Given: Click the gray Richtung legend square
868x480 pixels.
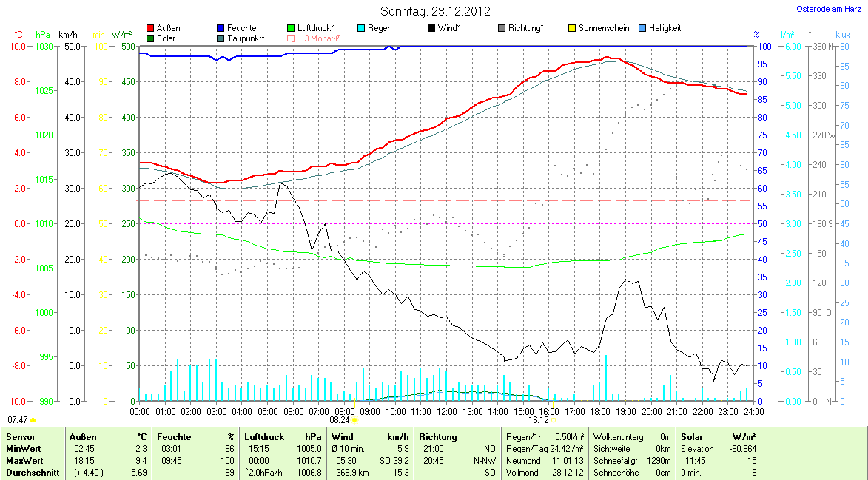Looking at the screenshot, I should (x=502, y=28).
